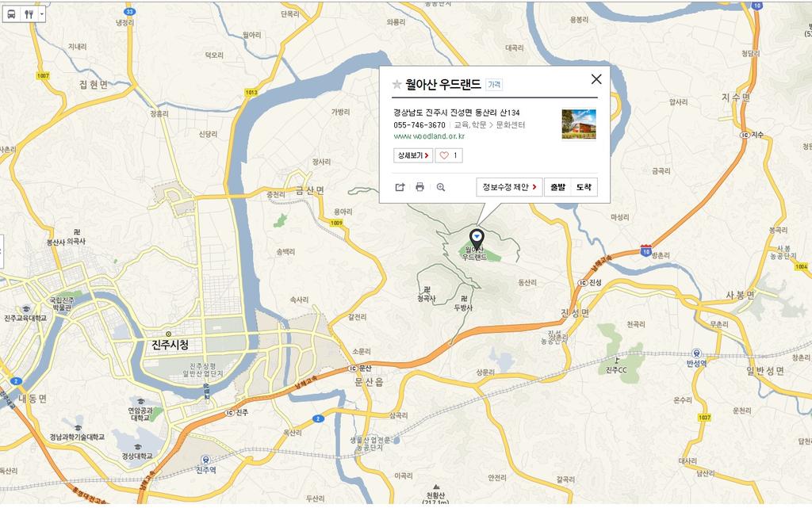The width and height of the screenshot is (812, 508).
Task: Open 정보수정 제안 suggestion form
Action: (509, 187)
